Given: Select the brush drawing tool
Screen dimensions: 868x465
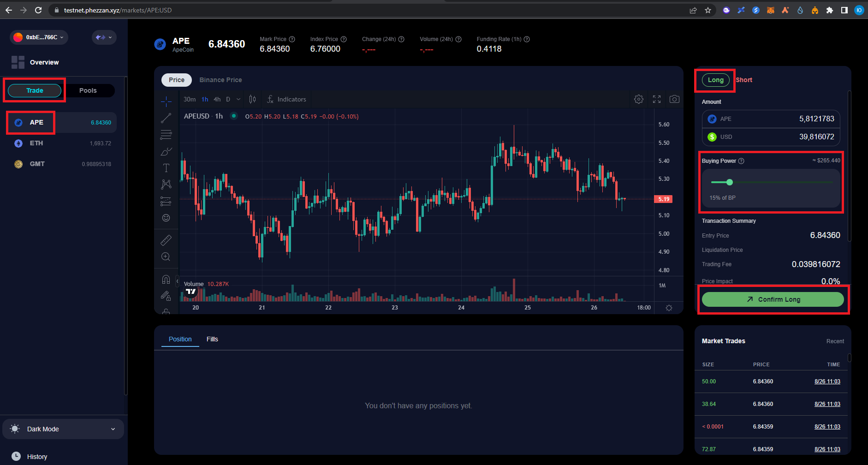Looking at the screenshot, I should [x=166, y=151].
